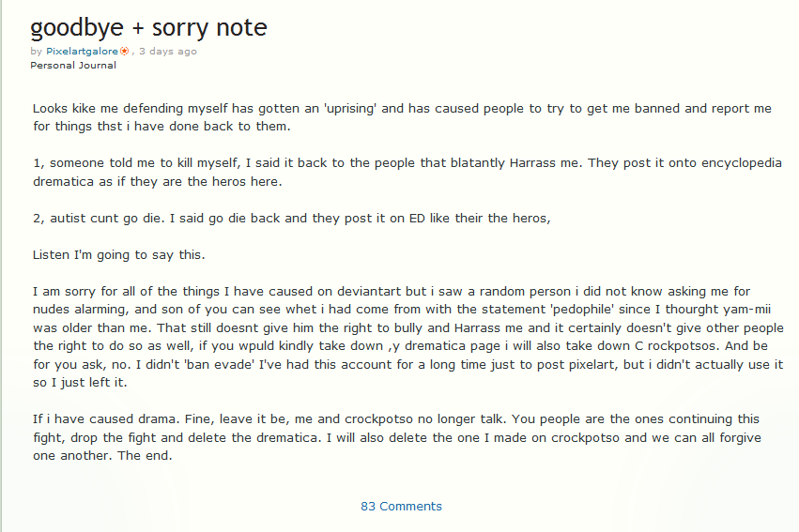The image size is (799, 532).
Task: Open the 83 Comments link
Action: point(401,506)
